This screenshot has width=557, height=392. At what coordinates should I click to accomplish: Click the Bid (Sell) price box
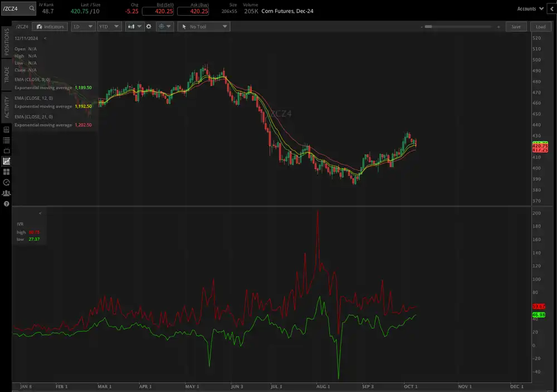(158, 11)
